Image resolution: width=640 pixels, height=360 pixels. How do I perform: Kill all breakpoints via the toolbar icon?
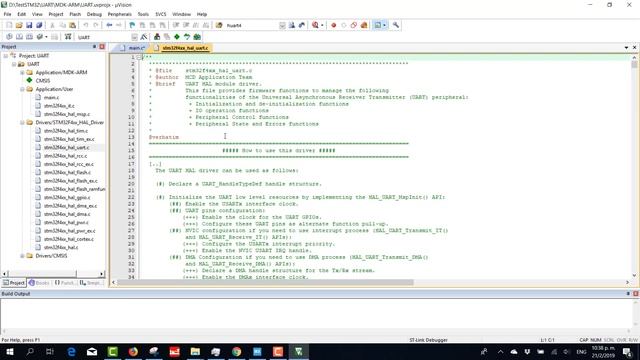364,25
